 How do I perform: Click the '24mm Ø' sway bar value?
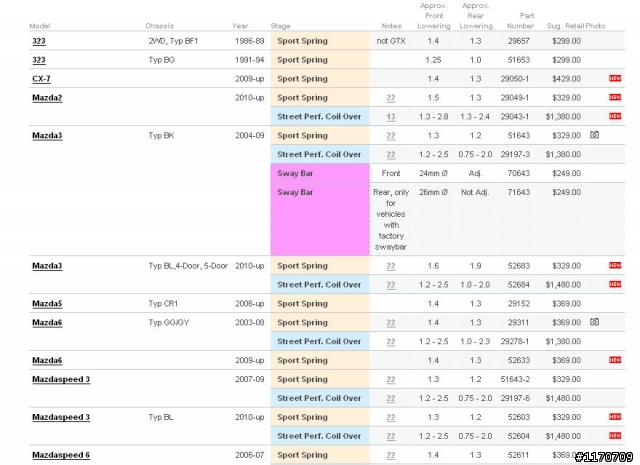coord(433,173)
